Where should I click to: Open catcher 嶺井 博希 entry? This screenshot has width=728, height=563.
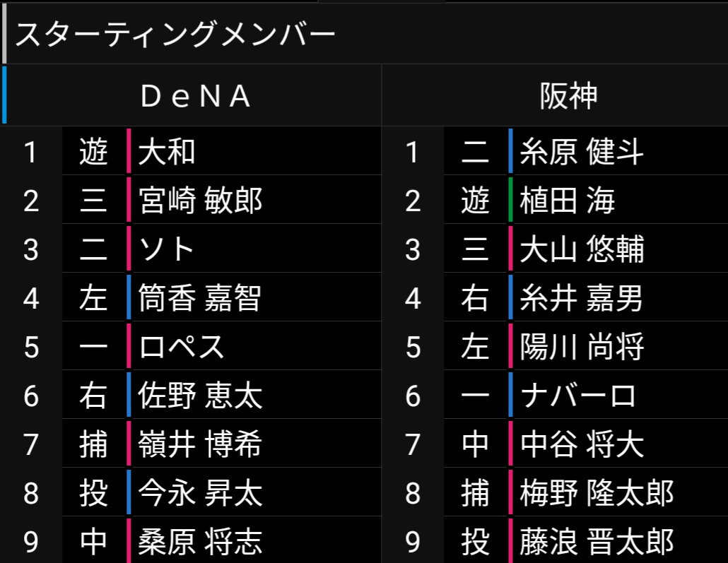coord(201,444)
